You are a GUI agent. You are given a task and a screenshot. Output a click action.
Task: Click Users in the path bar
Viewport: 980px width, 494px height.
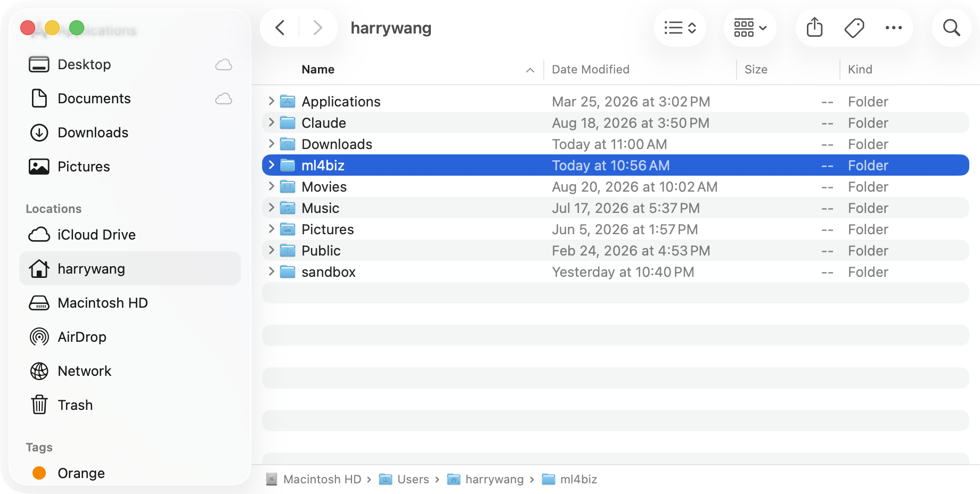point(404,479)
